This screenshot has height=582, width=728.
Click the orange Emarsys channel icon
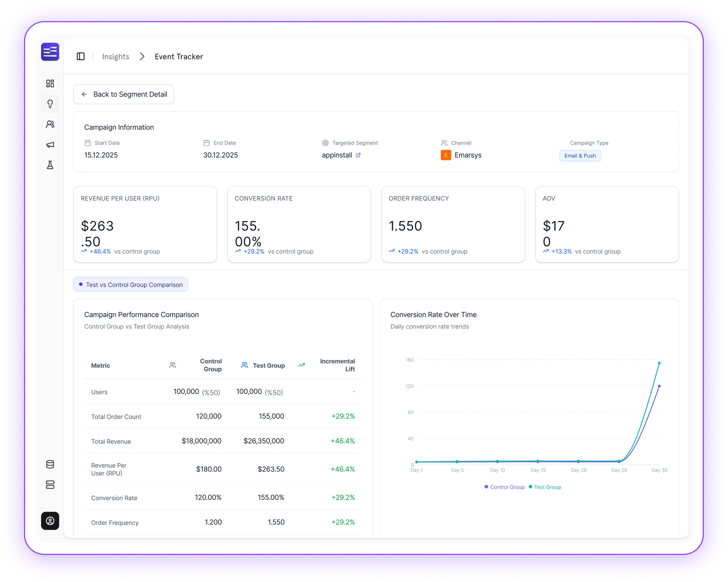446,155
